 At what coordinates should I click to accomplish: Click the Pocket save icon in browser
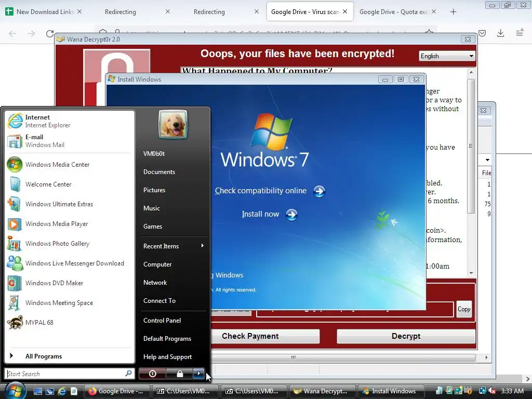click(482, 33)
